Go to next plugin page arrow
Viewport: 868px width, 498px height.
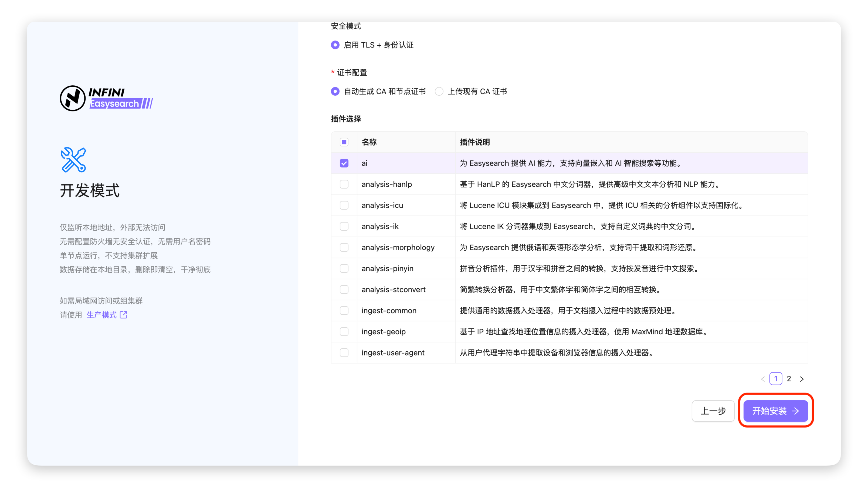(x=802, y=379)
